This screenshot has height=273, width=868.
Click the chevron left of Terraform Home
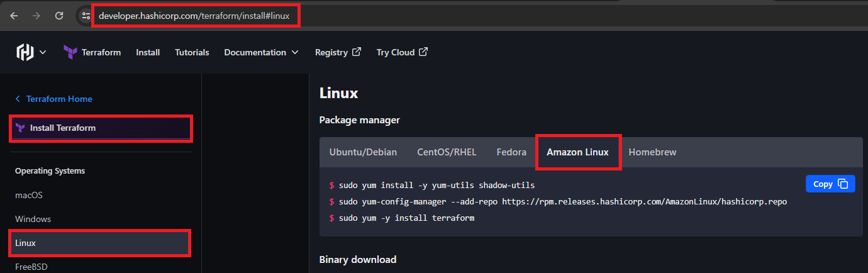coord(18,99)
